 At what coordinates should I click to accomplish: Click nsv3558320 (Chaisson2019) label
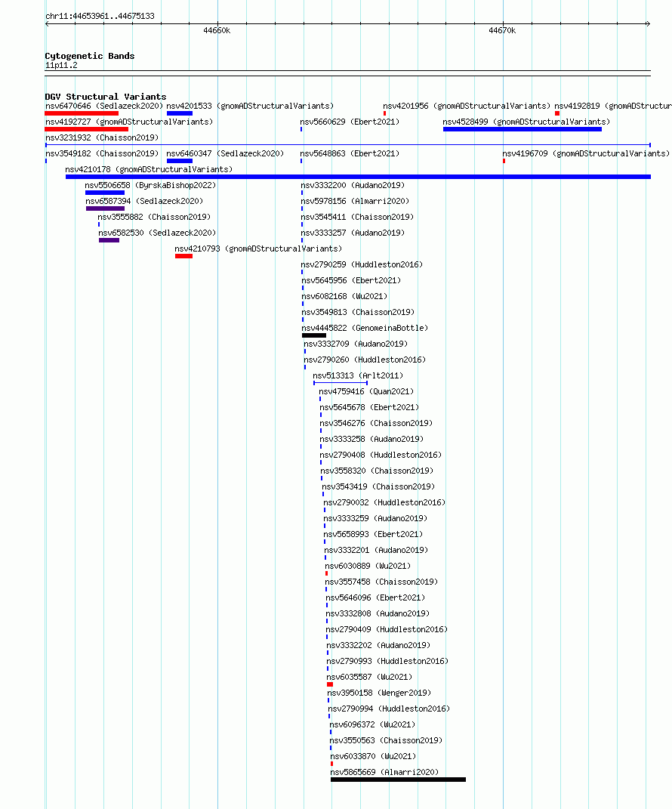pyautogui.click(x=377, y=471)
